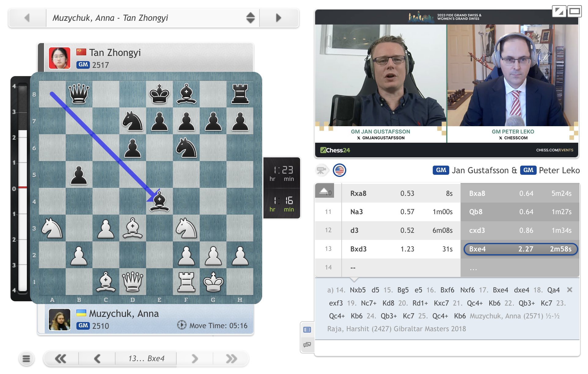Click the evaluation bar beside the board

(x=22, y=189)
